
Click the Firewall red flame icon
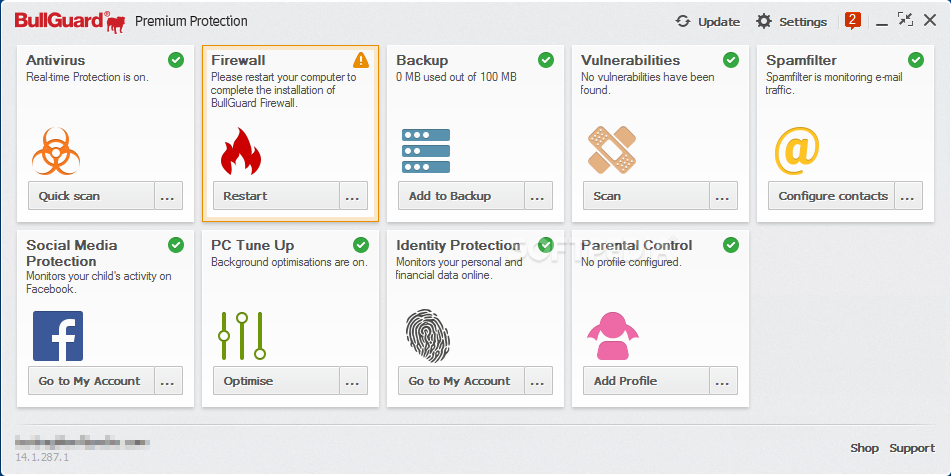tap(241, 151)
